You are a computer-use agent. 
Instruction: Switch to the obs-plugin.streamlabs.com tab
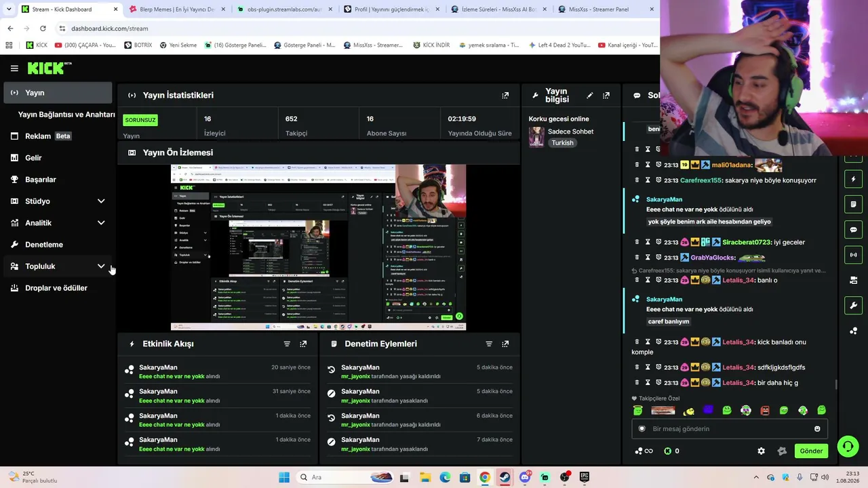pos(283,9)
